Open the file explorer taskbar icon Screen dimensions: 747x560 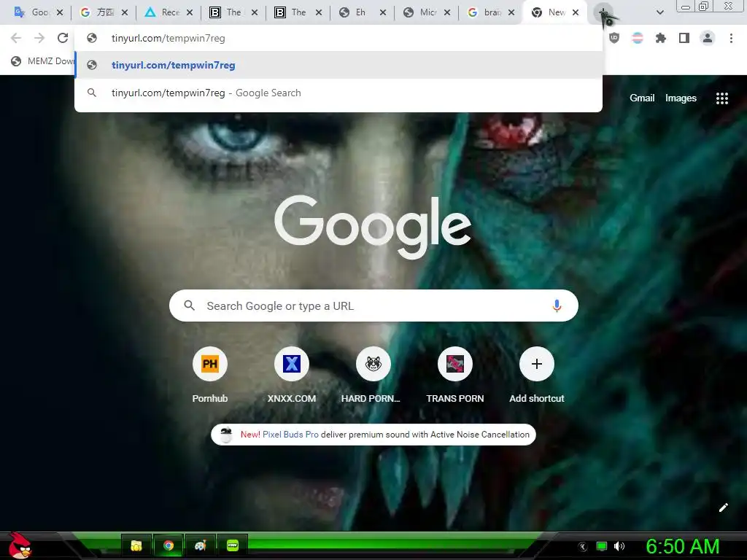[x=136, y=545]
